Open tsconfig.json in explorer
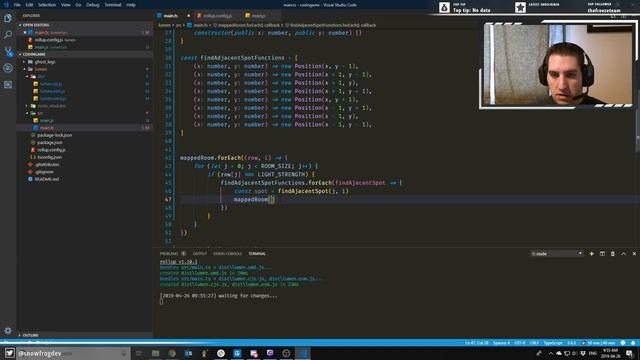The image size is (640, 360). point(49,157)
